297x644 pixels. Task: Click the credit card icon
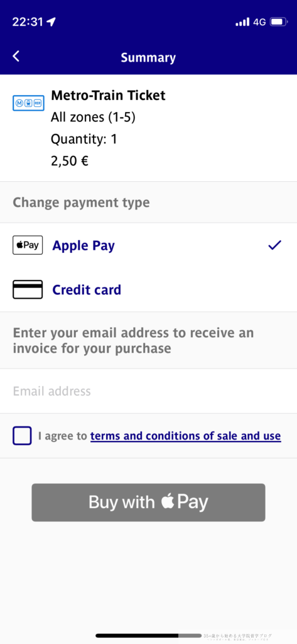[x=28, y=289]
